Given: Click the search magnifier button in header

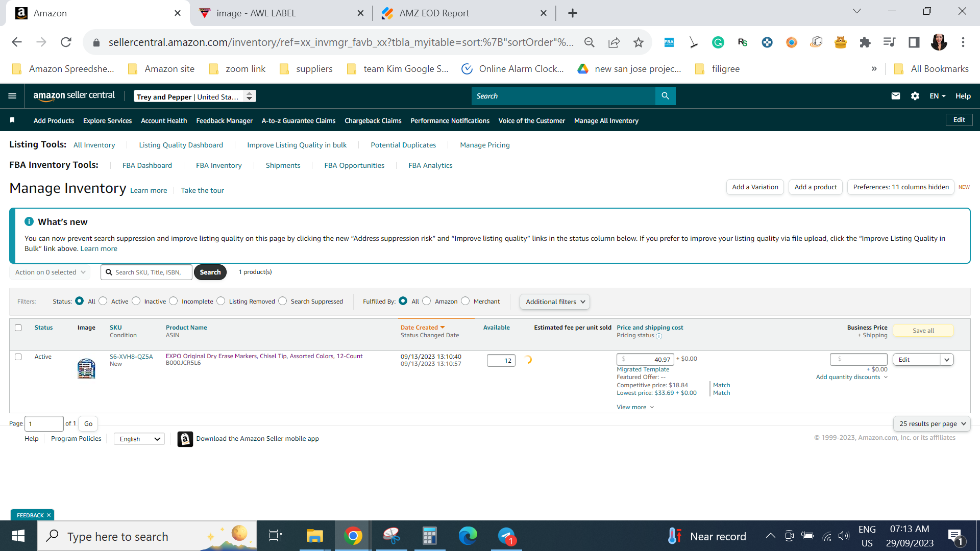Looking at the screenshot, I should (x=665, y=96).
